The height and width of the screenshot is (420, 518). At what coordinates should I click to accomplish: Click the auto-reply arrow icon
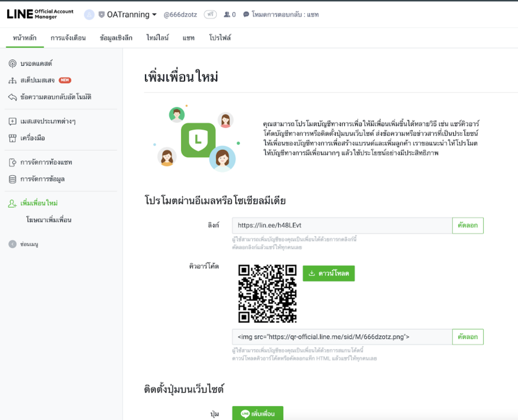(x=12, y=97)
